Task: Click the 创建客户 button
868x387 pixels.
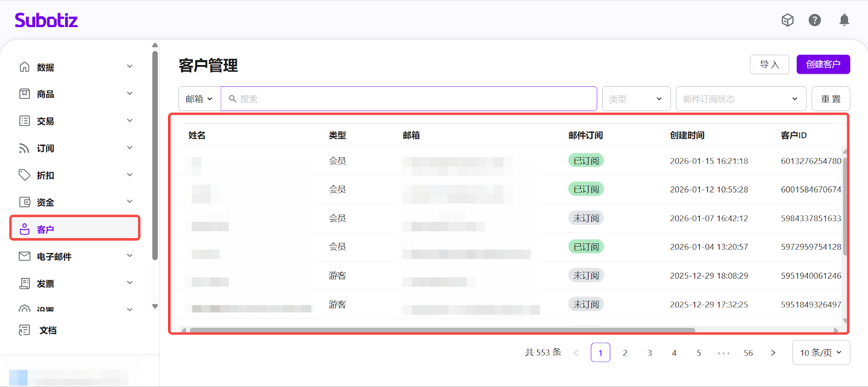Action: (x=823, y=64)
